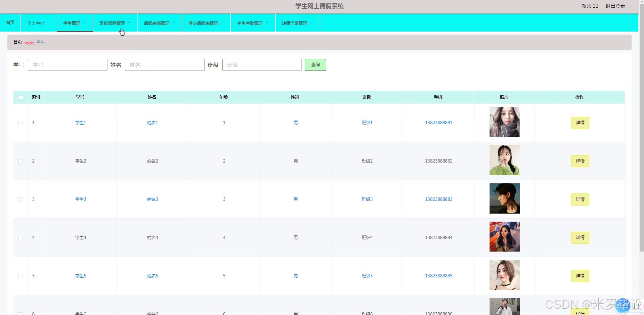Toggle the select-all checkbox in table header
The image size is (644, 315).
[x=21, y=97]
